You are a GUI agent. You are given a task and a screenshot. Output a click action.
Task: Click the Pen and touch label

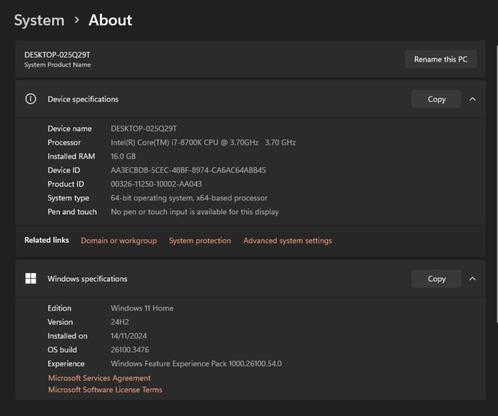72,212
